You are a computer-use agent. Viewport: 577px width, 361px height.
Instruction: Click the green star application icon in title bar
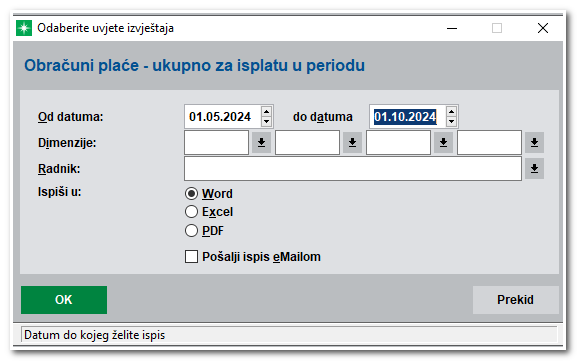pyautogui.click(x=24, y=28)
